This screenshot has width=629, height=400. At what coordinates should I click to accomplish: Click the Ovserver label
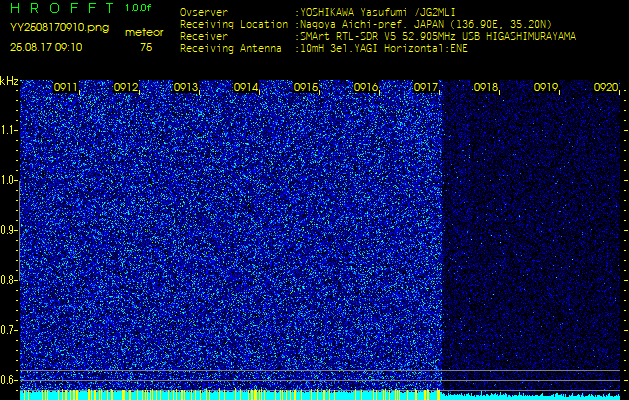click(x=204, y=12)
